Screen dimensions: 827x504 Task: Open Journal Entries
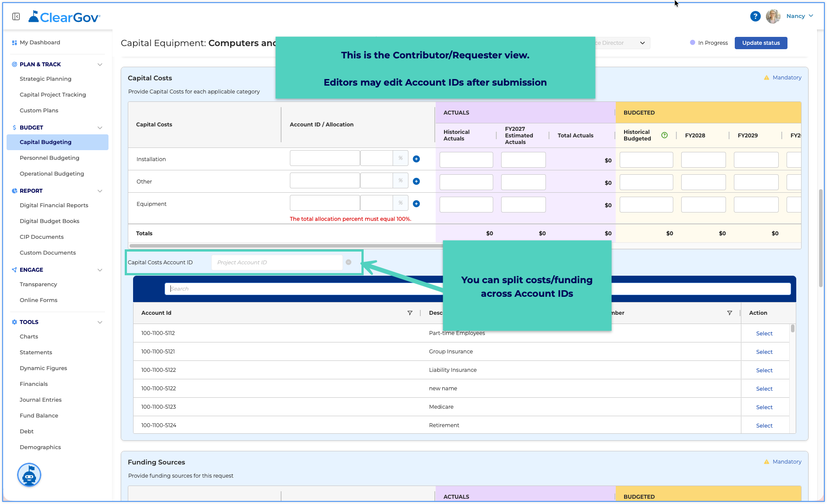tap(41, 400)
